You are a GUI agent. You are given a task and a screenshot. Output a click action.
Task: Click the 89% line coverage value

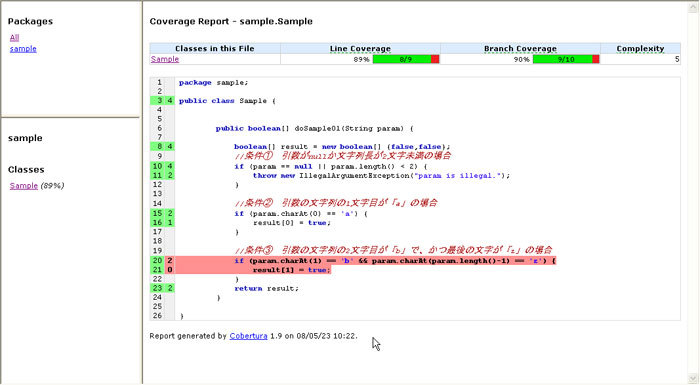361,59
